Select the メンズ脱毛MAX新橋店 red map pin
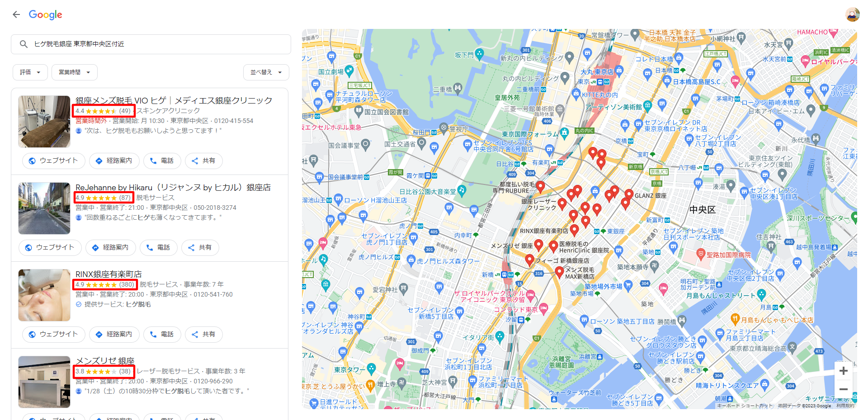The width and height of the screenshot is (868, 420). [x=559, y=272]
